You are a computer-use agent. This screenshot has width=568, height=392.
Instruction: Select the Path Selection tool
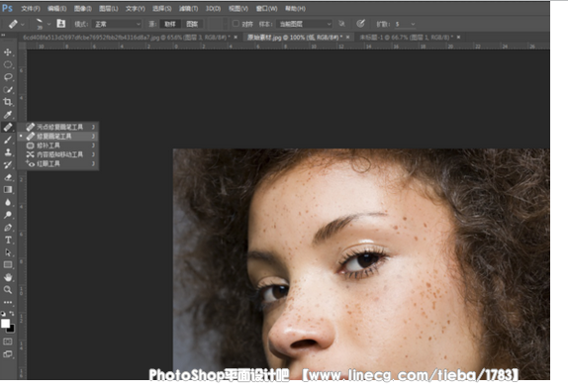pos(8,252)
